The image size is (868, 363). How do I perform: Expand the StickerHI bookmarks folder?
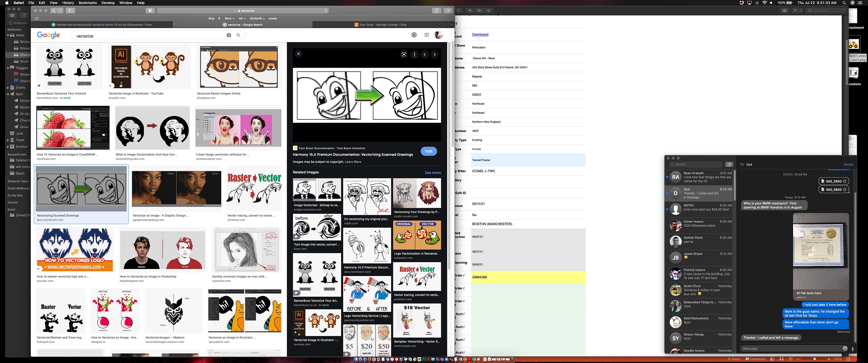(257, 18)
